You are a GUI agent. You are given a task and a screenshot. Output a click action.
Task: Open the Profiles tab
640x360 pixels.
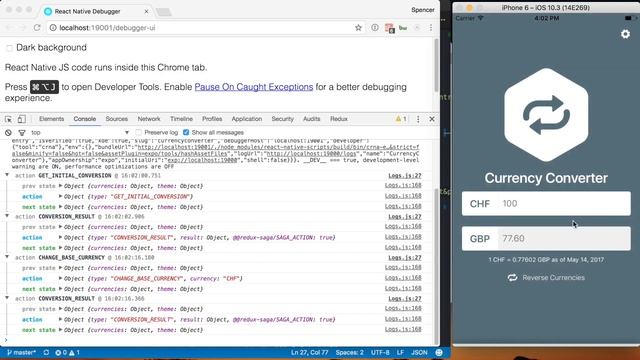[212, 119]
